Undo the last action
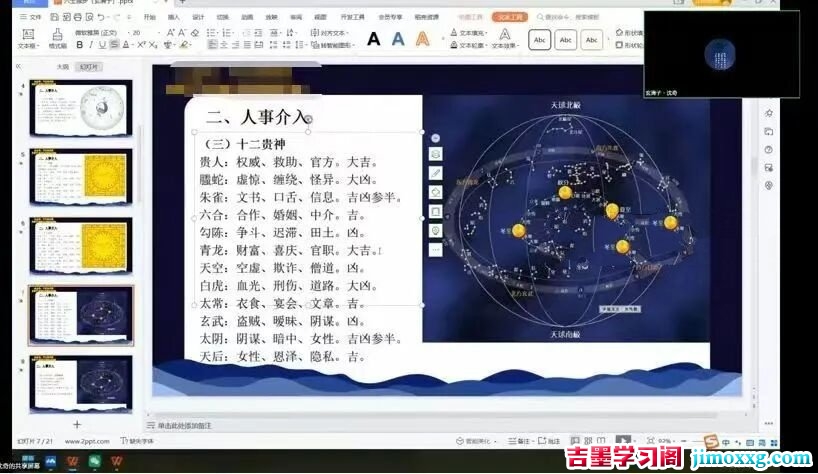The image size is (818, 474). tap(101, 17)
